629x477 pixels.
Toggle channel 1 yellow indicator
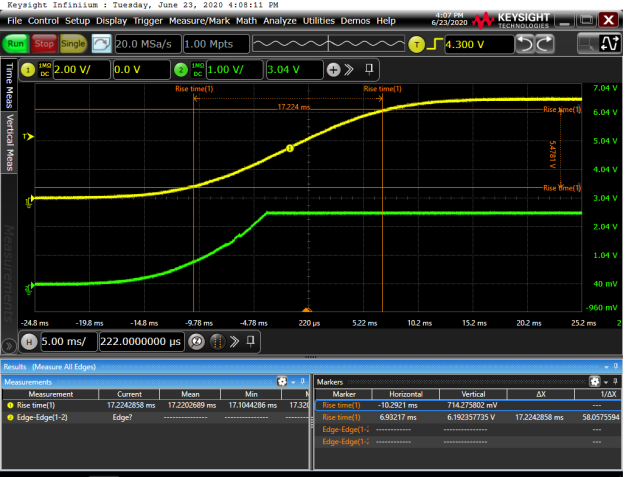[x=28, y=69]
